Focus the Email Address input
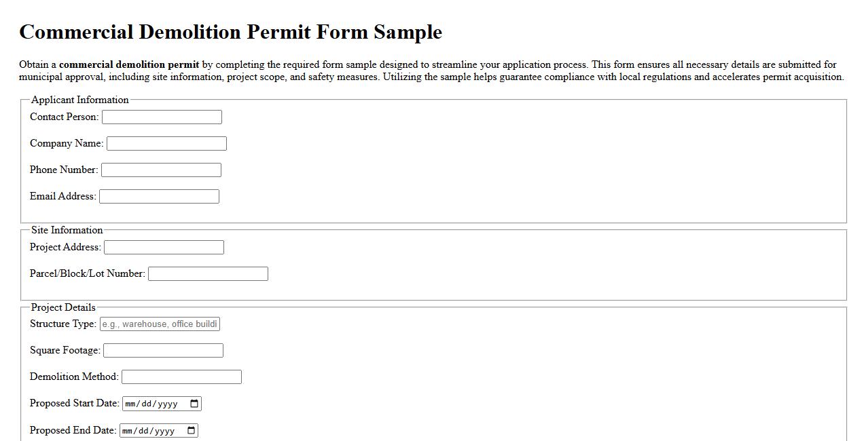The width and height of the screenshot is (868, 441). click(x=159, y=196)
